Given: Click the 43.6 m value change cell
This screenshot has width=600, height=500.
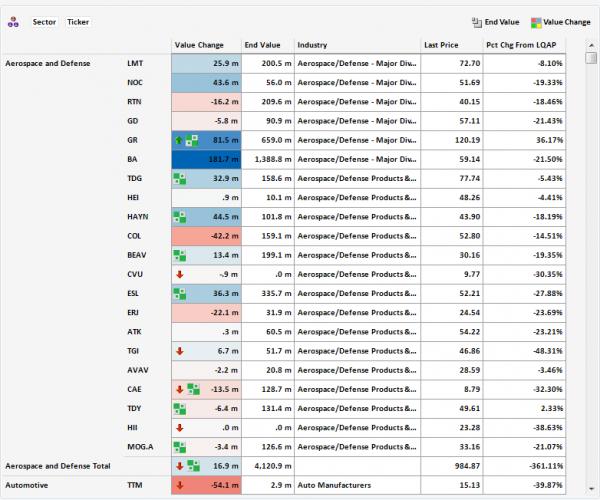Looking at the screenshot, I should (207, 83).
